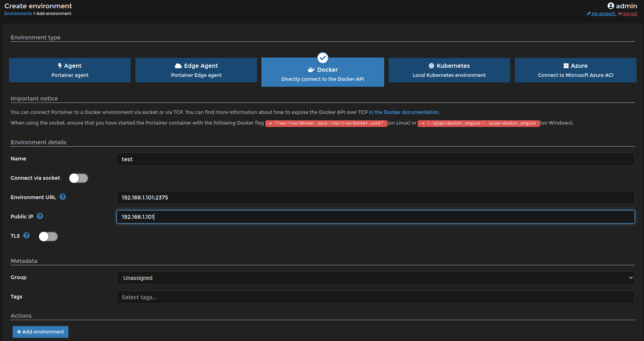Open the Tags selector field

click(376, 297)
